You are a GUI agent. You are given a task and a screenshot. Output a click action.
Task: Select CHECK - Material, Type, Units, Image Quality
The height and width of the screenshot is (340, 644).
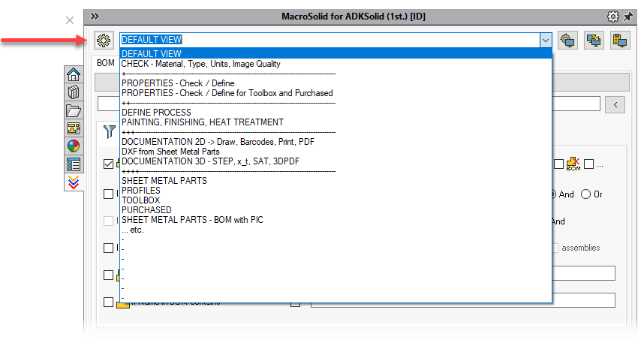(336, 64)
